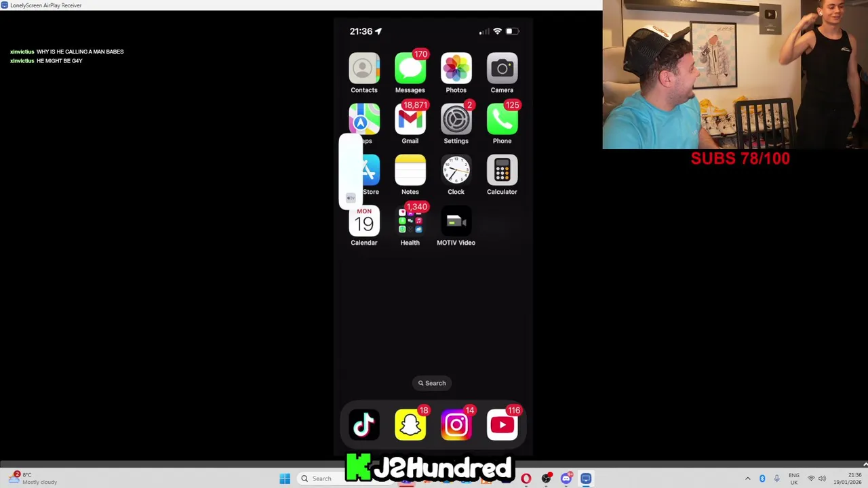Open the Phone app with 125 badge
Image resolution: width=868 pixels, height=488 pixels.
(x=502, y=119)
